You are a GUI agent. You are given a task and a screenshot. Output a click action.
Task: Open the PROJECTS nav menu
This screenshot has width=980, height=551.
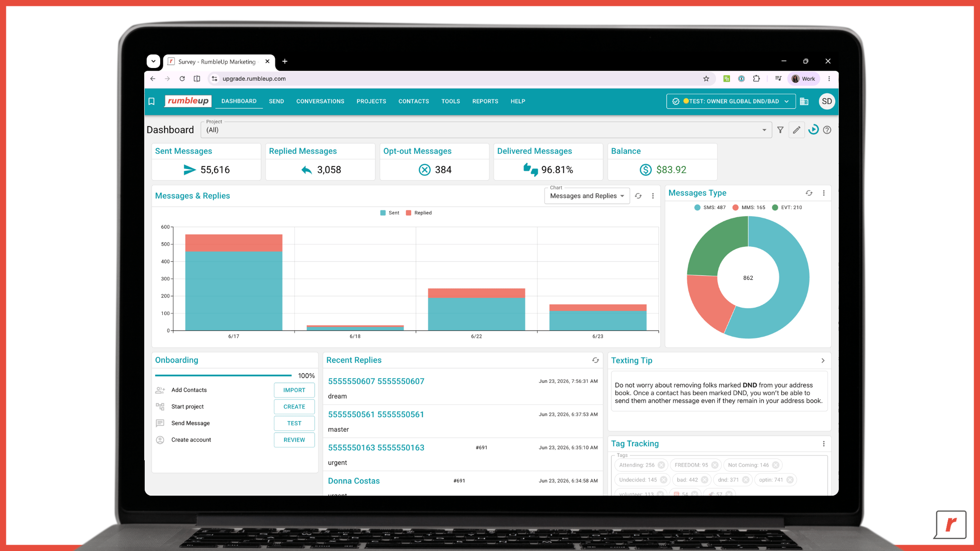tap(371, 102)
